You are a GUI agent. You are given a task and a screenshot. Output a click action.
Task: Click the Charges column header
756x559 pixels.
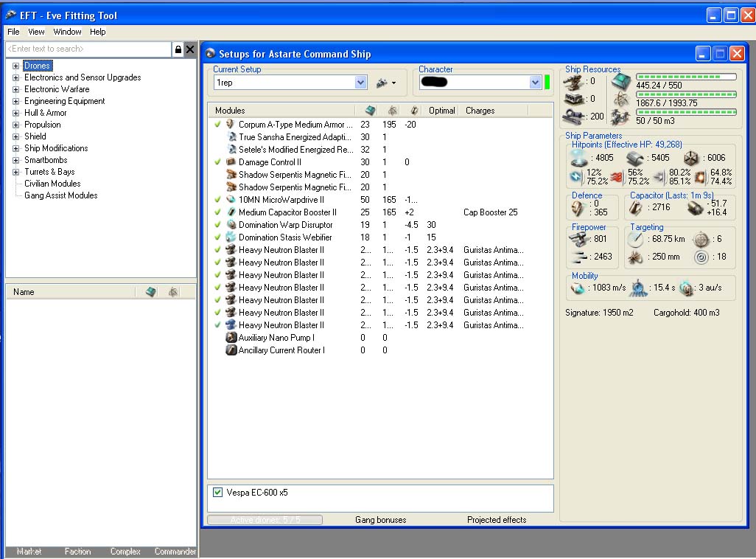[493, 111]
